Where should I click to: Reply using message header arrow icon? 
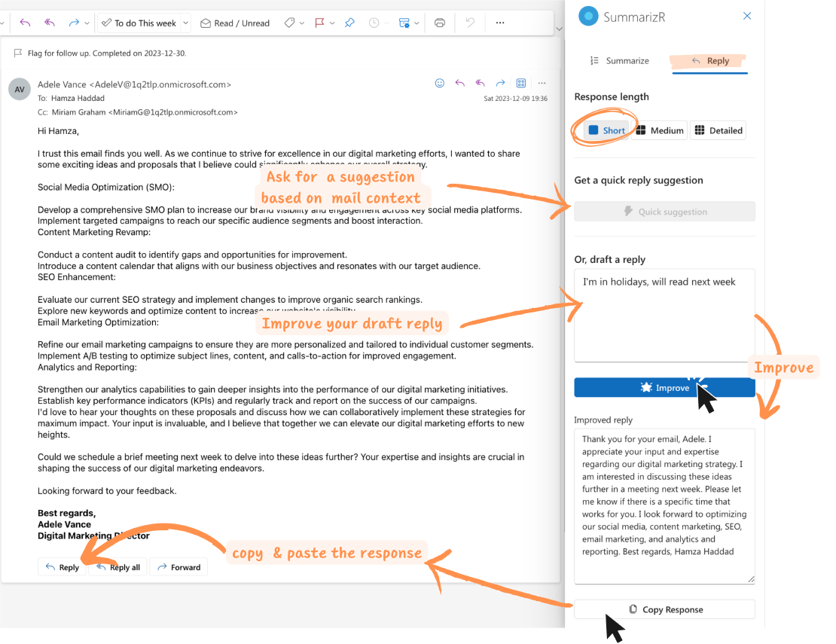460,83
